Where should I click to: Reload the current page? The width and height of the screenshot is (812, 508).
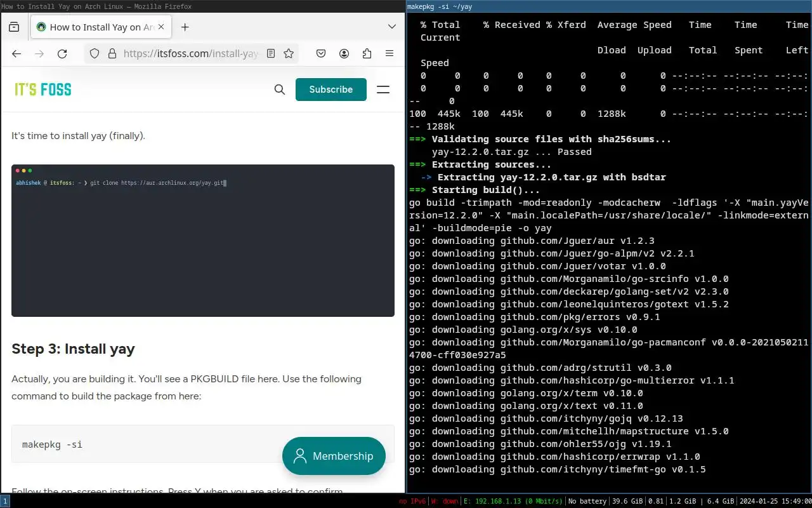click(x=62, y=54)
